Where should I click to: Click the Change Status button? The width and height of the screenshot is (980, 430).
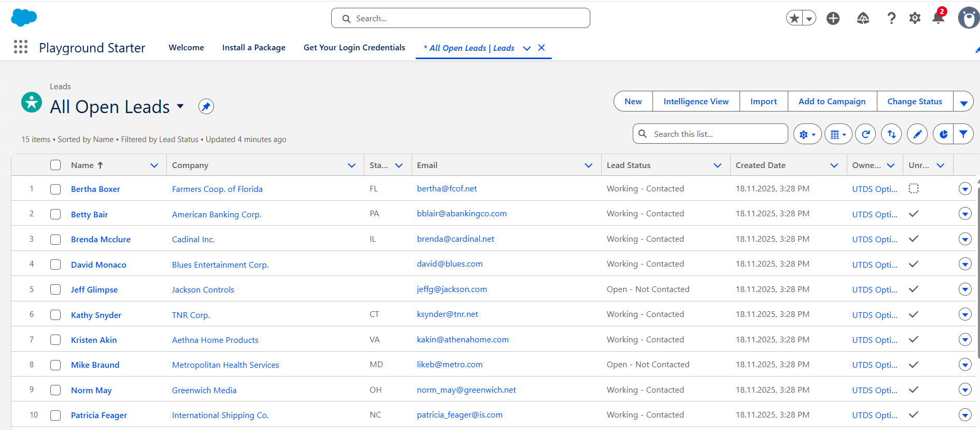(x=915, y=102)
